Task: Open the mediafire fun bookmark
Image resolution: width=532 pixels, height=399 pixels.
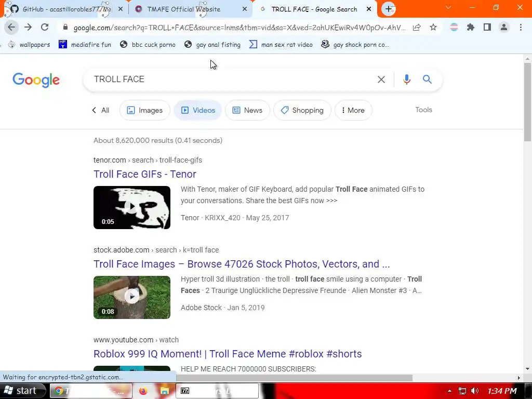Action: (x=85, y=45)
